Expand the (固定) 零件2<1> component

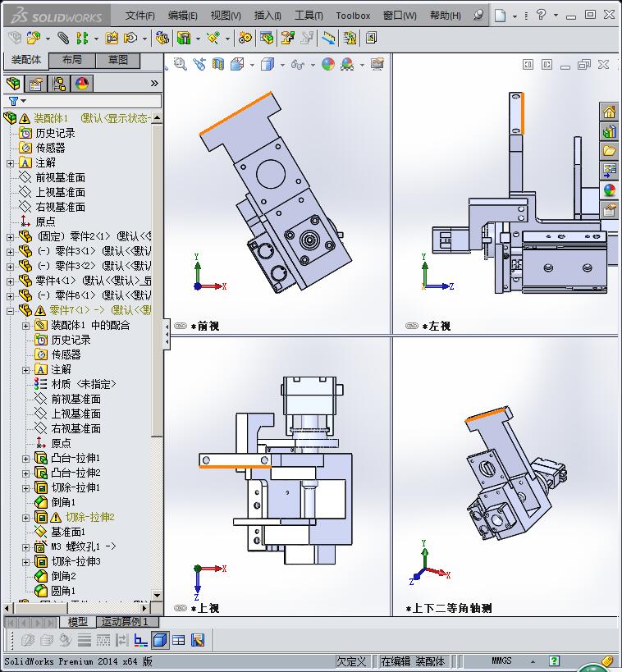tap(11, 236)
